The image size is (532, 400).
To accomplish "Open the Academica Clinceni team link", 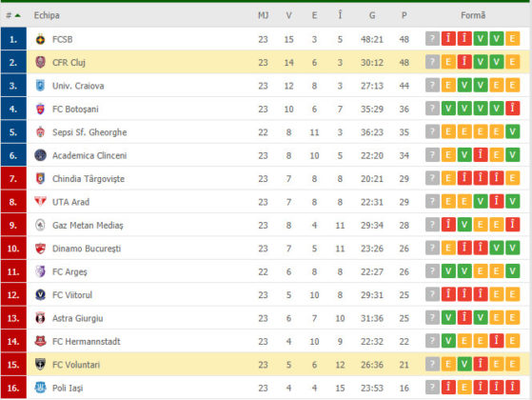I will pos(89,155).
